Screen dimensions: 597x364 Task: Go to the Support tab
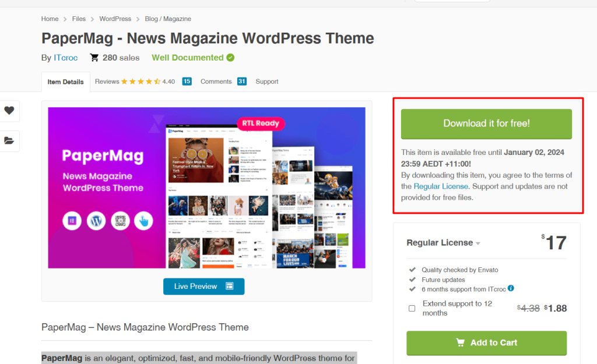pos(266,82)
